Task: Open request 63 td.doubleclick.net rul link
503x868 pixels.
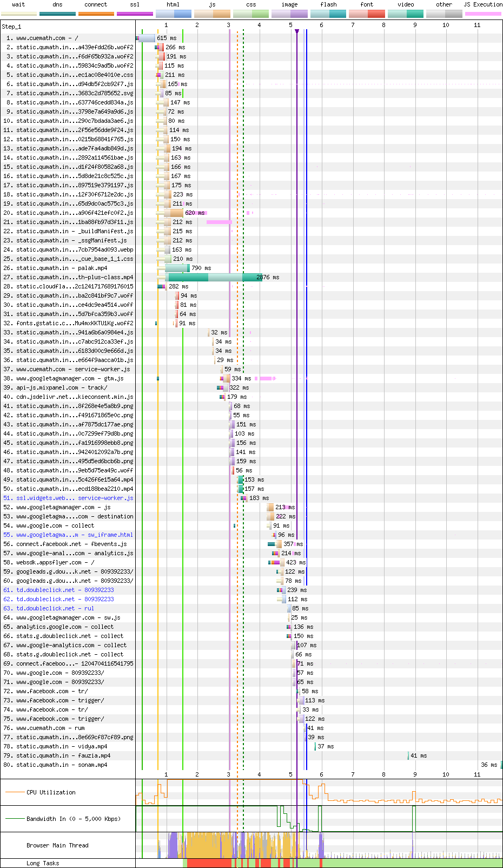Action: coord(55,608)
